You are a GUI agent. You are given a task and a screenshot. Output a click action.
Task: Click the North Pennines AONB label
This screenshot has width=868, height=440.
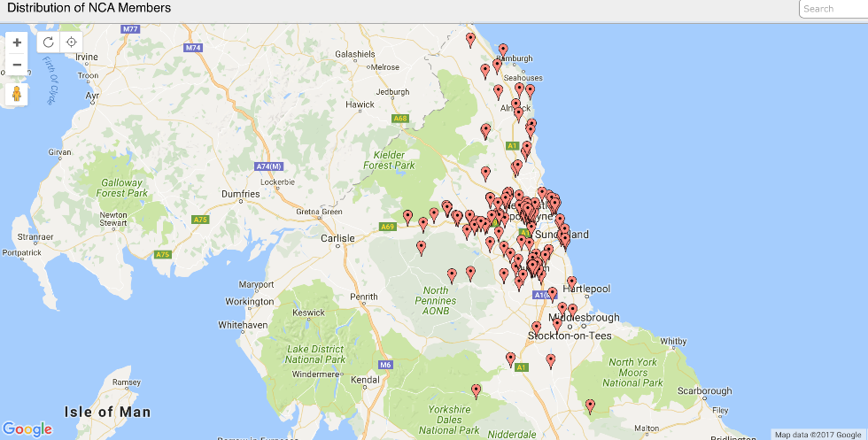coord(436,300)
